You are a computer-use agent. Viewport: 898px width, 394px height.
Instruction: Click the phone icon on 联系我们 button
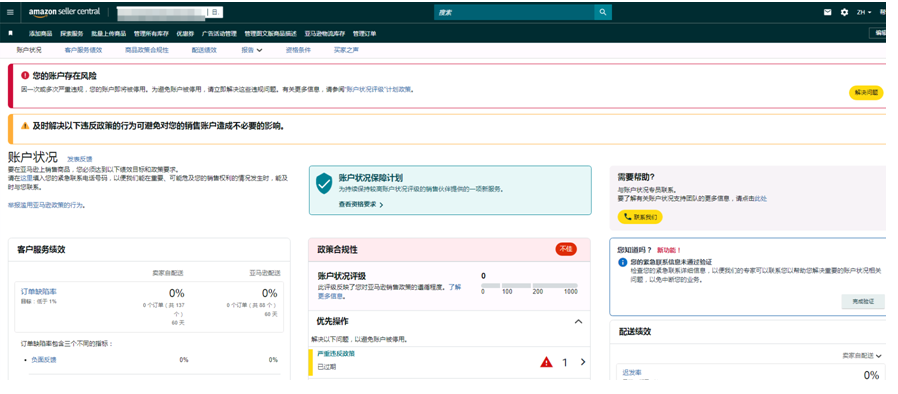(628, 217)
